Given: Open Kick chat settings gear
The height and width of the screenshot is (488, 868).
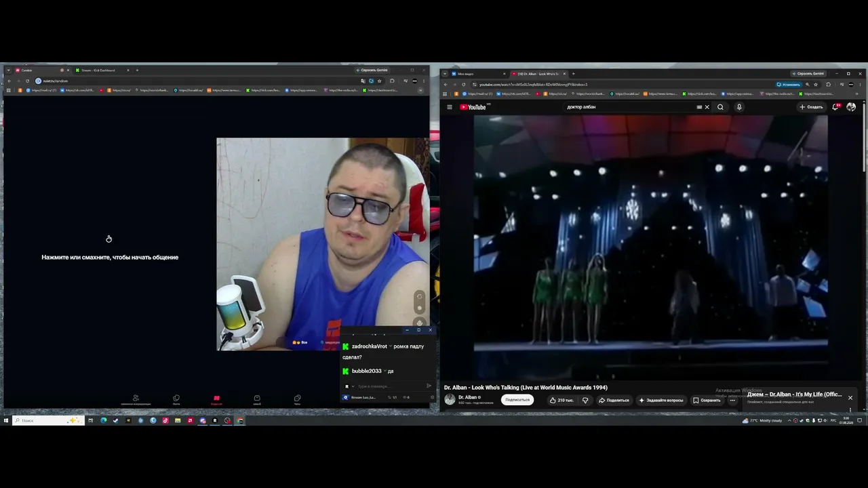Looking at the screenshot, I should (x=433, y=397).
